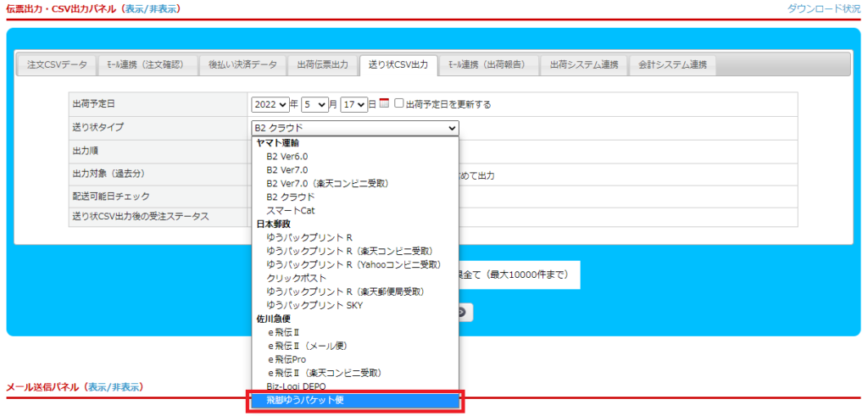
Task: Enable 出荷予定日を更新する checkbox
Action: pos(398,104)
